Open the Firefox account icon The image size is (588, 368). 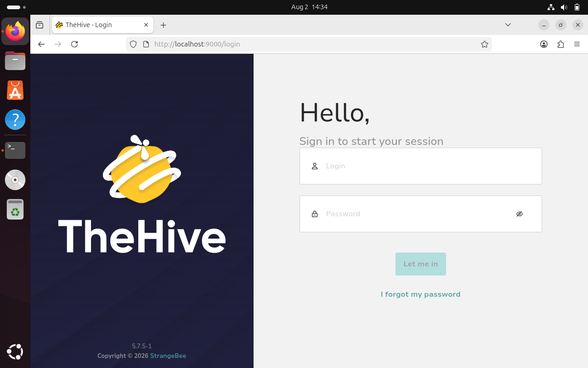[544, 44]
